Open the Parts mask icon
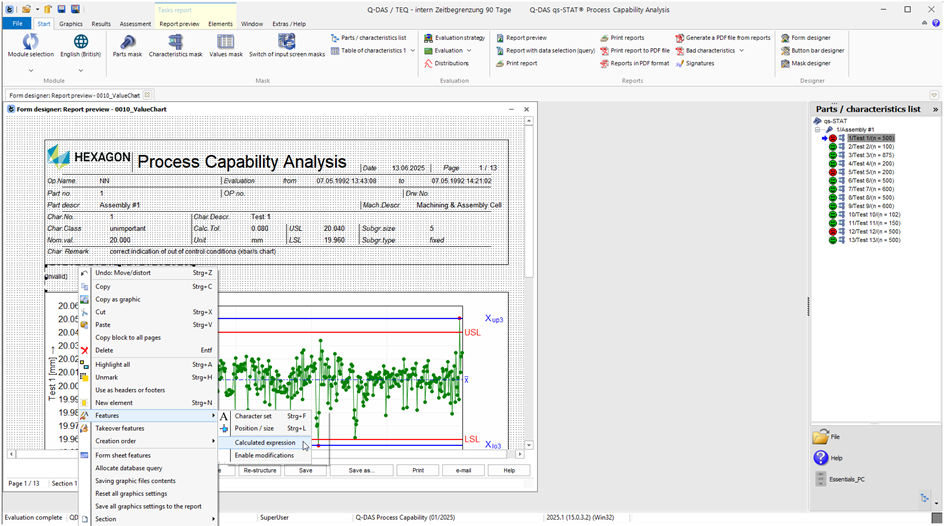This screenshot has width=945, height=526. point(127,42)
